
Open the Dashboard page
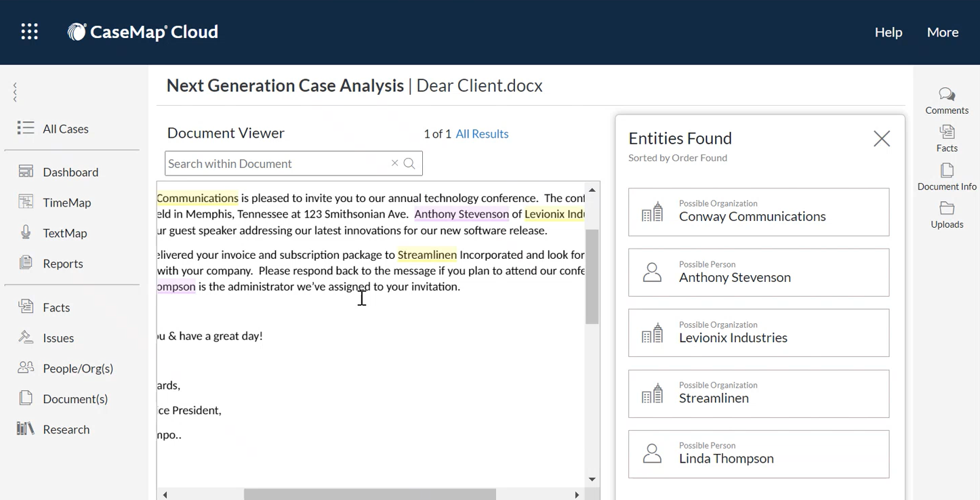pos(70,172)
